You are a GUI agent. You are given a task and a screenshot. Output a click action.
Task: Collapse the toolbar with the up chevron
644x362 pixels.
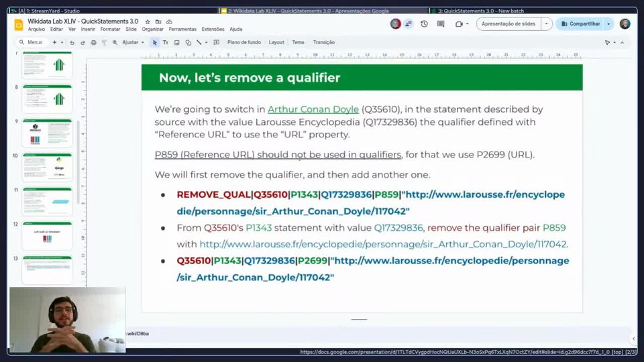pos(623,42)
